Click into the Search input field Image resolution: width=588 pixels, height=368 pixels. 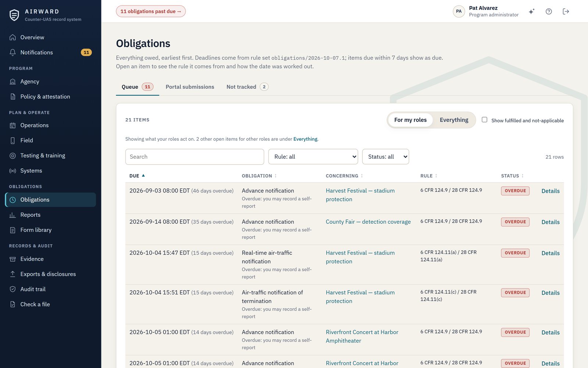[x=194, y=156]
